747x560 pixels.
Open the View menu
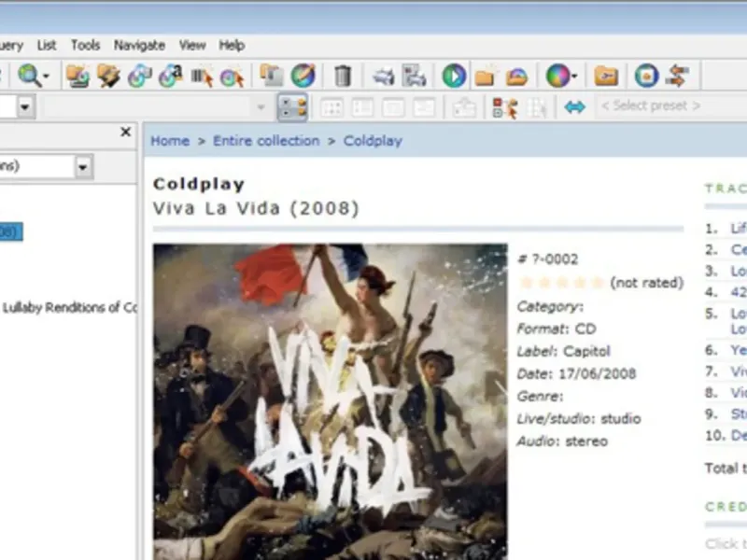tap(192, 45)
